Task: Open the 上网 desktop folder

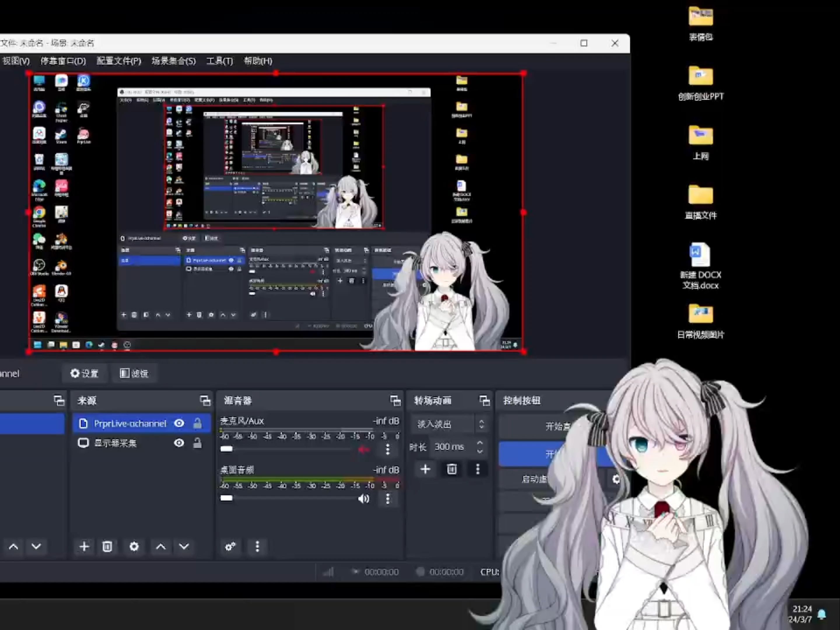Action: tap(701, 143)
